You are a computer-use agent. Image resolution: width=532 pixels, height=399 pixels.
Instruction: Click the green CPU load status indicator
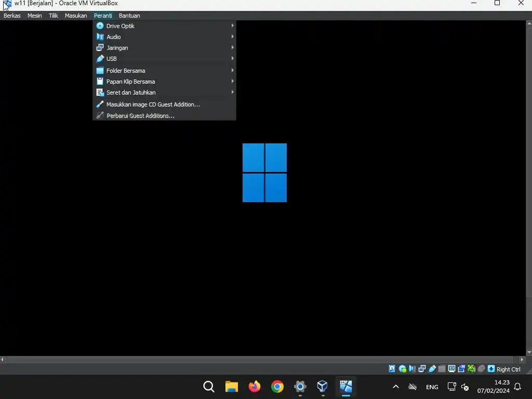[x=471, y=369]
